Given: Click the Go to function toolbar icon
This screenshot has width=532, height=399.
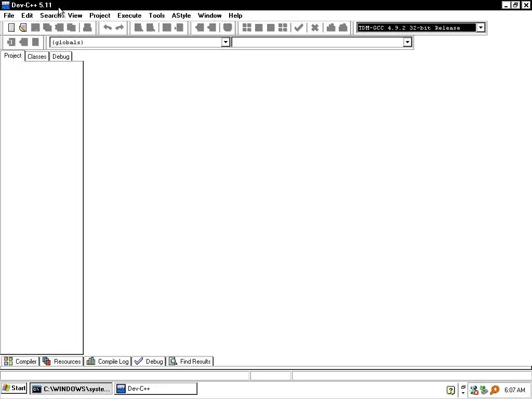Looking at the screenshot, I should (x=167, y=28).
